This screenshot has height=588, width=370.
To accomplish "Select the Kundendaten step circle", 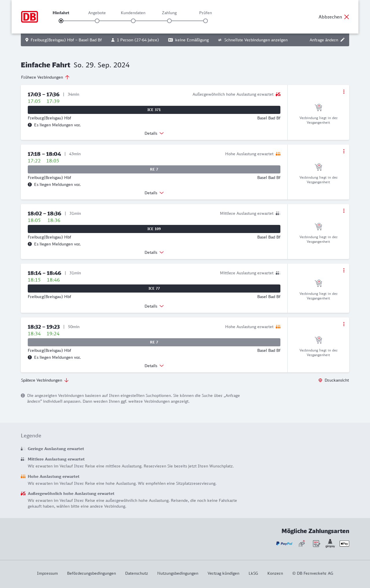I will point(133,21).
